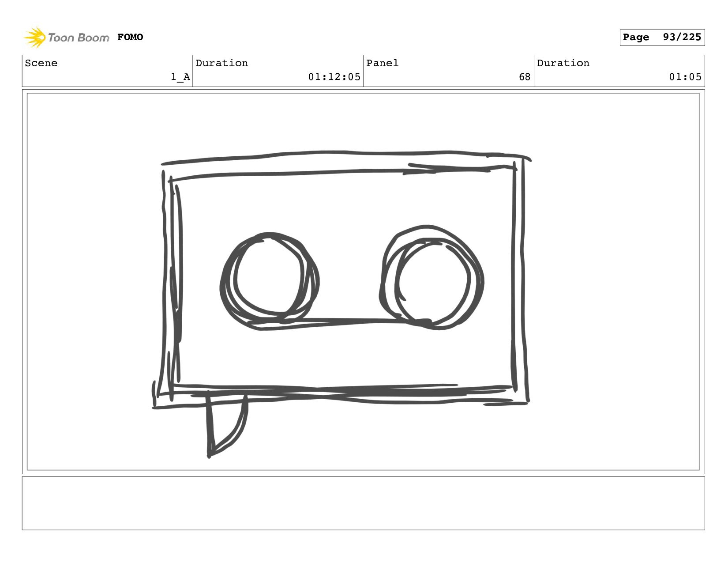The height and width of the screenshot is (563, 728).
Task: Click the Toon Boom logo
Action: pyautogui.click(x=66, y=37)
